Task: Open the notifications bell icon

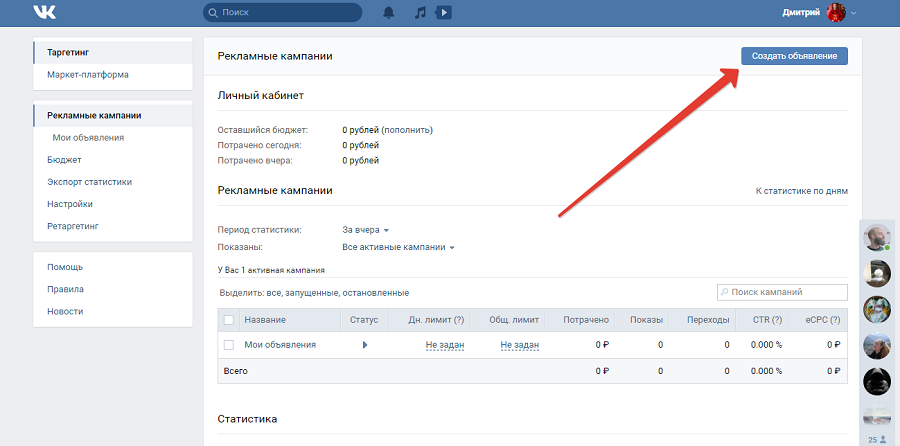Action: point(388,13)
